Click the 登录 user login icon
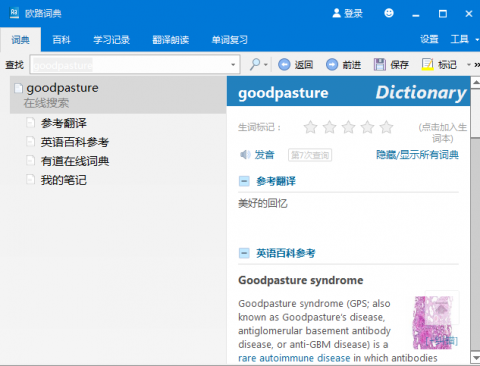Screen dimensions: 480x366 click(337, 13)
